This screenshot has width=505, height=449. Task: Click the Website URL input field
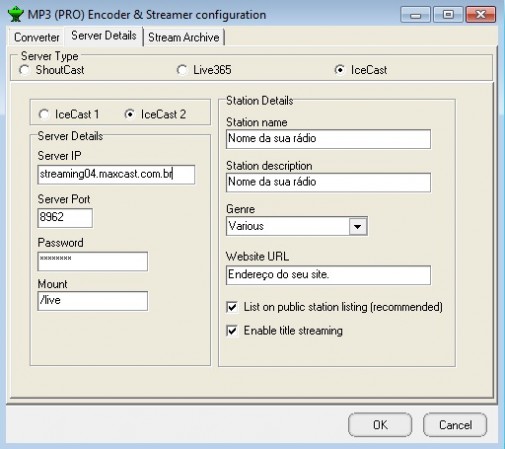point(328,275)
